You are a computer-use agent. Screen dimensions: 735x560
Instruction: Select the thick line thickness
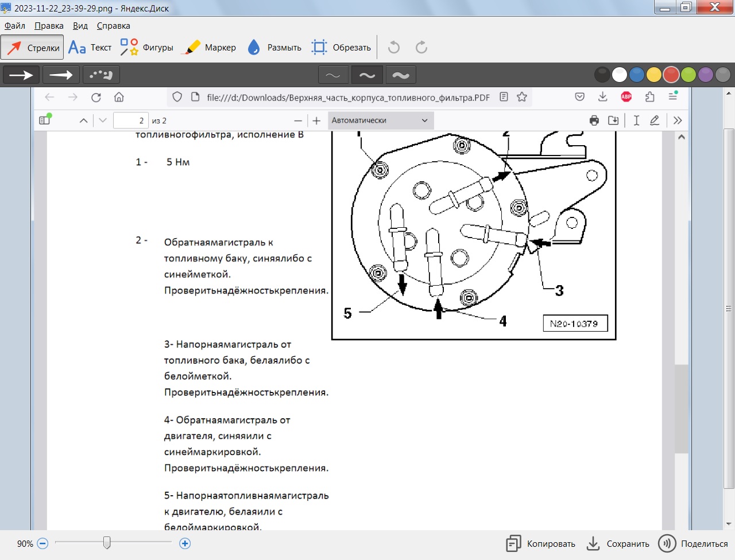[x=401, y=75]
